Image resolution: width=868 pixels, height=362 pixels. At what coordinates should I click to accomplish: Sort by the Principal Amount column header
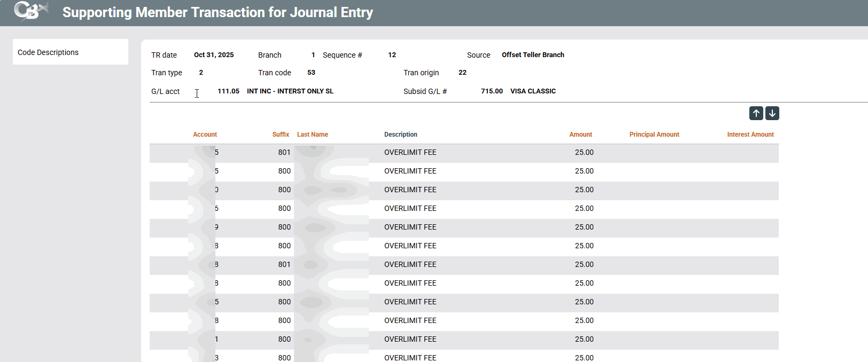654,135
